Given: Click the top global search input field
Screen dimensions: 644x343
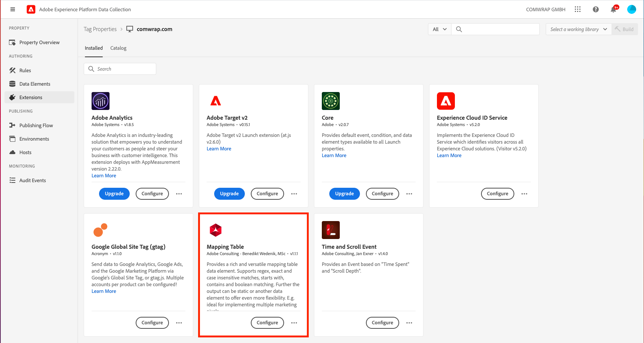Looking at the screenshot, I should (x=495, y=29).
